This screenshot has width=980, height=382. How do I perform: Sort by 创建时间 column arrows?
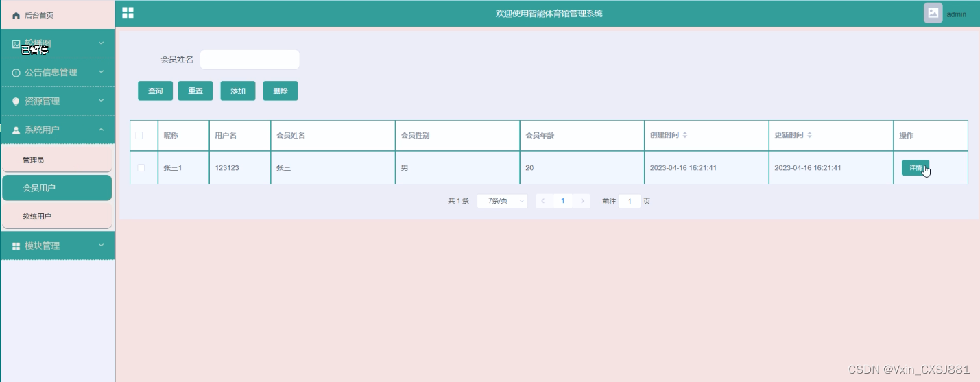(x=685, y=135)
